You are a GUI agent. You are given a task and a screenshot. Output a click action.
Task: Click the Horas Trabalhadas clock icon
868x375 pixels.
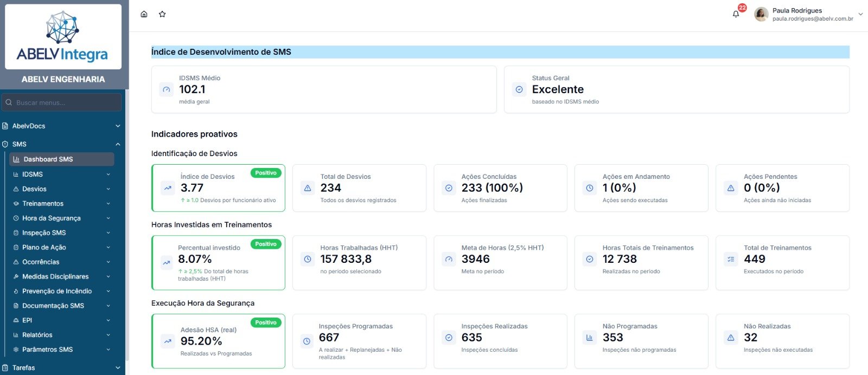(308, 259)
